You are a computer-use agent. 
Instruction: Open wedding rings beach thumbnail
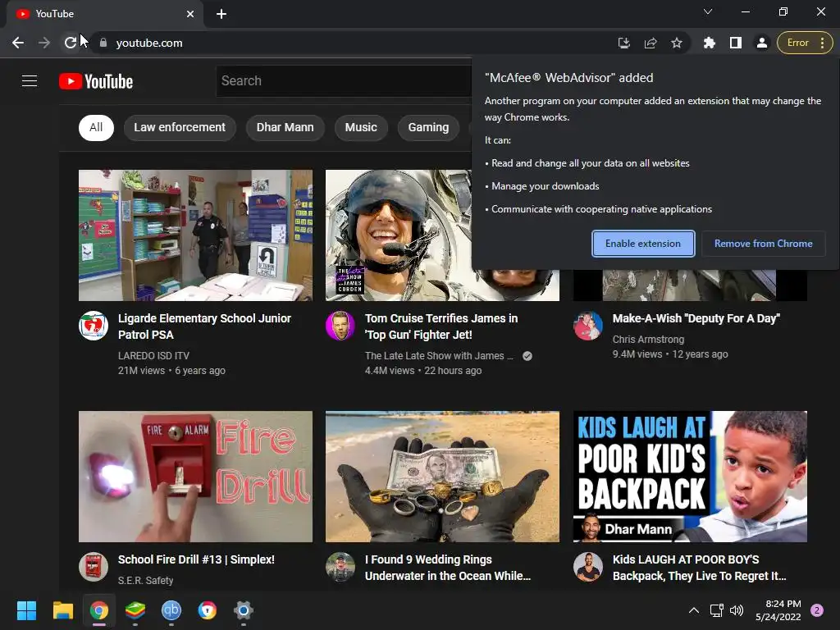442,477
